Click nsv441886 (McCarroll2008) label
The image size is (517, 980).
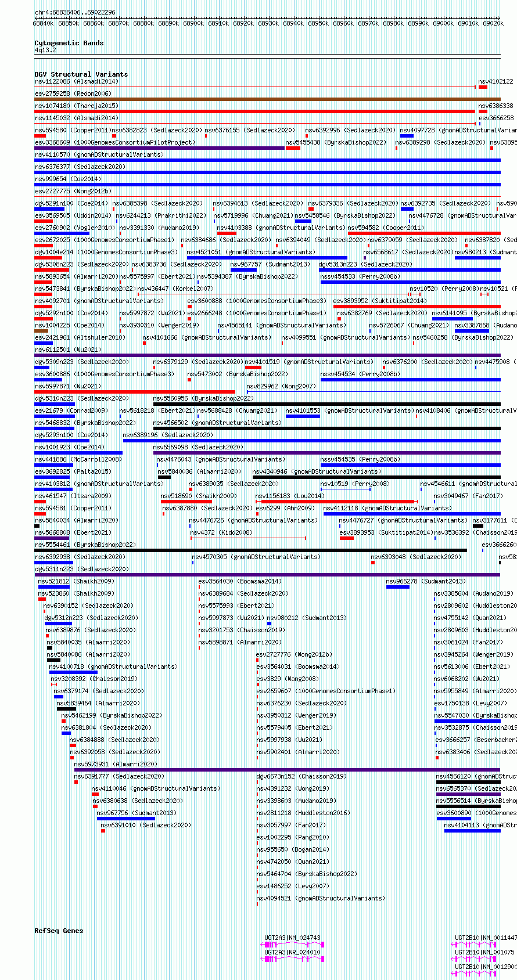[x=78, y=459]
